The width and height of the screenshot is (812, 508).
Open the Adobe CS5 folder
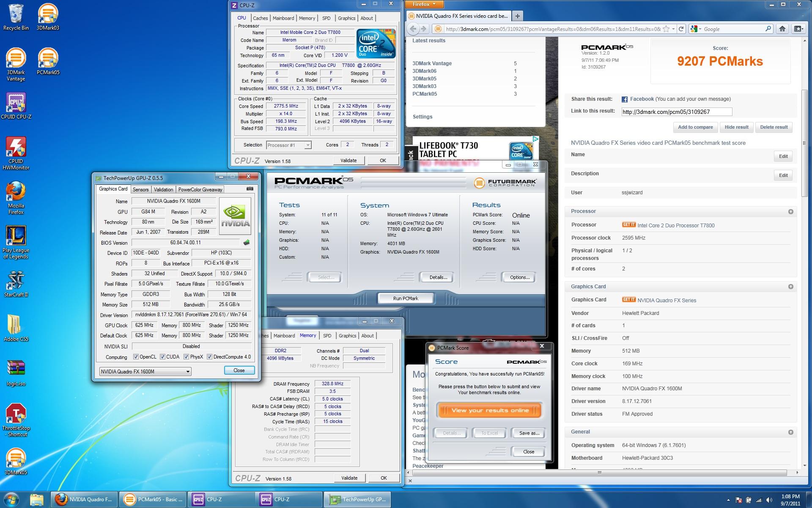click(x=16, y=328)
